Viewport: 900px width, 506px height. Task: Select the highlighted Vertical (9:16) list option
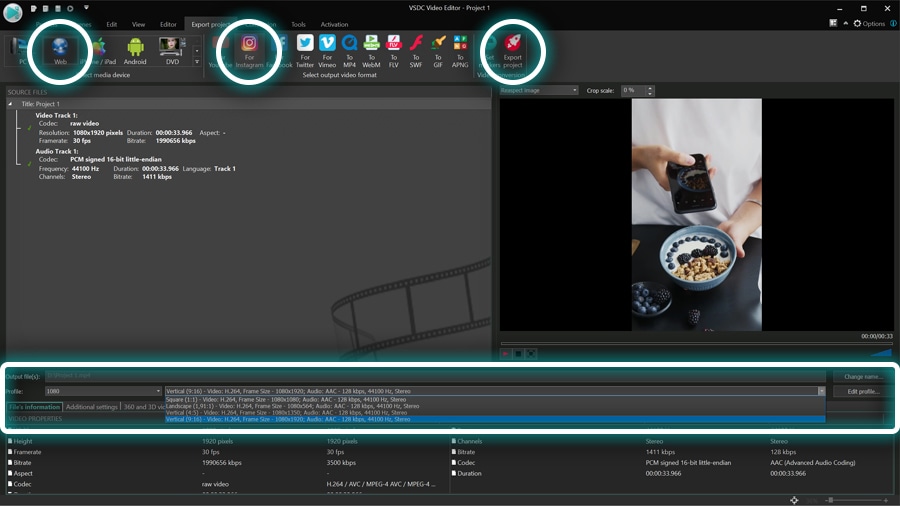pyautogui.click(x=495, y=419)
